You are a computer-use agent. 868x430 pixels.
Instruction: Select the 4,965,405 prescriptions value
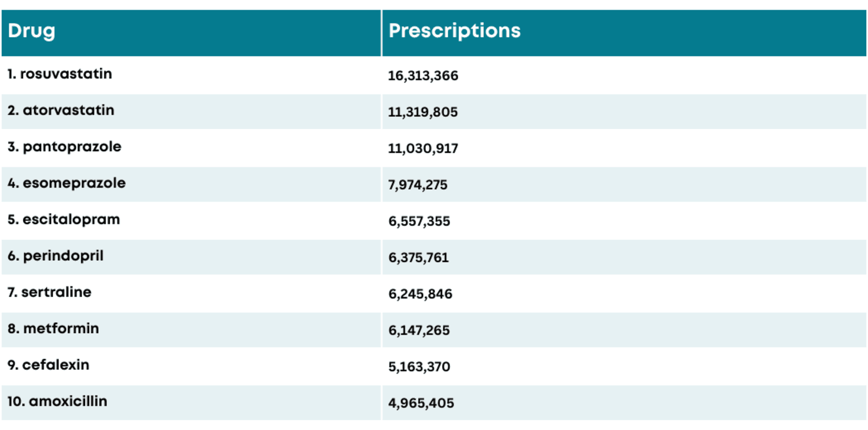[x=421, y=403]
